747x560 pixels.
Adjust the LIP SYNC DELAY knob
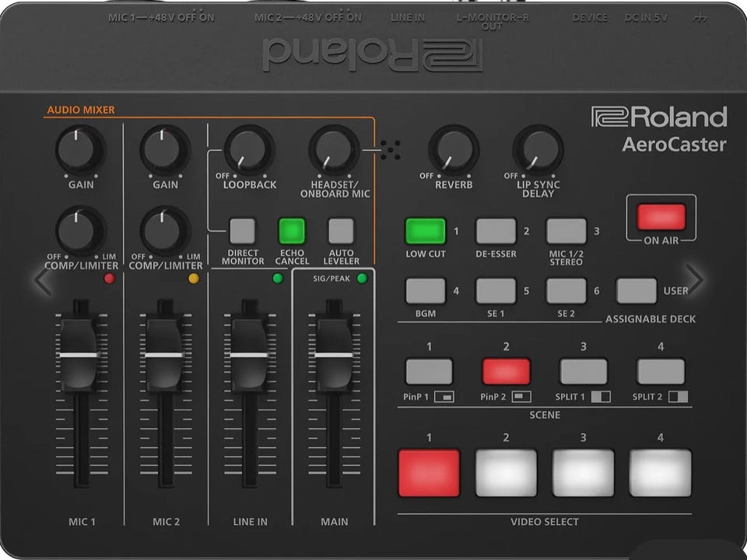(x=537, y=150)
